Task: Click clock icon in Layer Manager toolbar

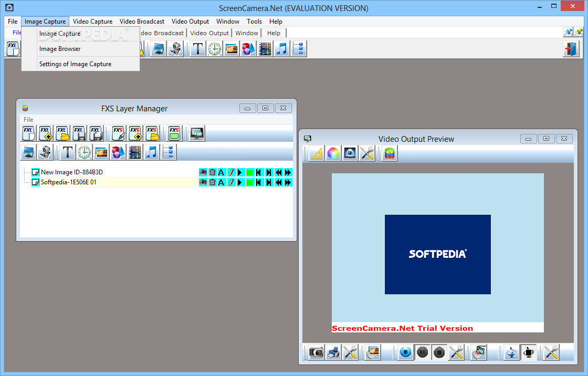Action: point(85,152)
